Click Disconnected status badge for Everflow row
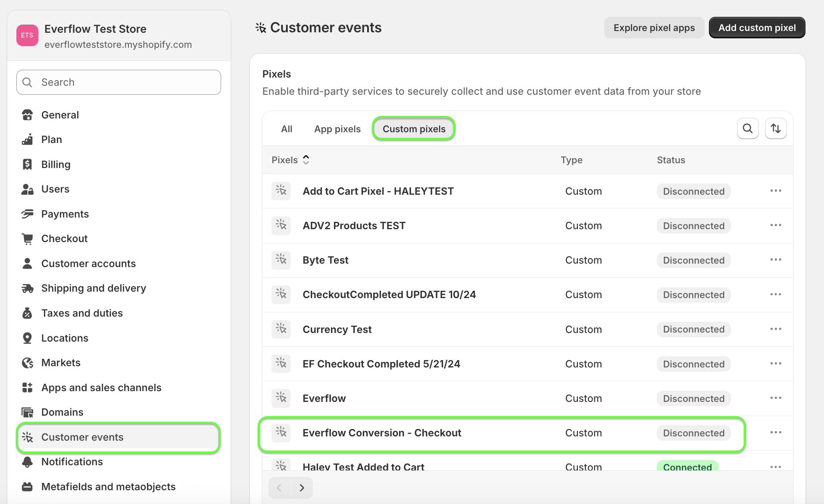Screen dimensions: 824x504 coord(693,398)
